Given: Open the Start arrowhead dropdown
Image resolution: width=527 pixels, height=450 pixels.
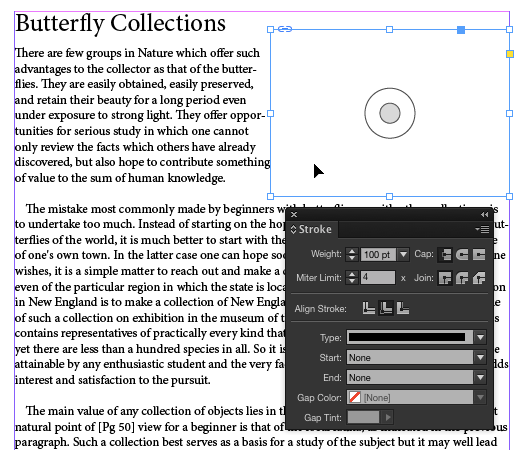Looking at the screenshot, I should tap(416, 358).
